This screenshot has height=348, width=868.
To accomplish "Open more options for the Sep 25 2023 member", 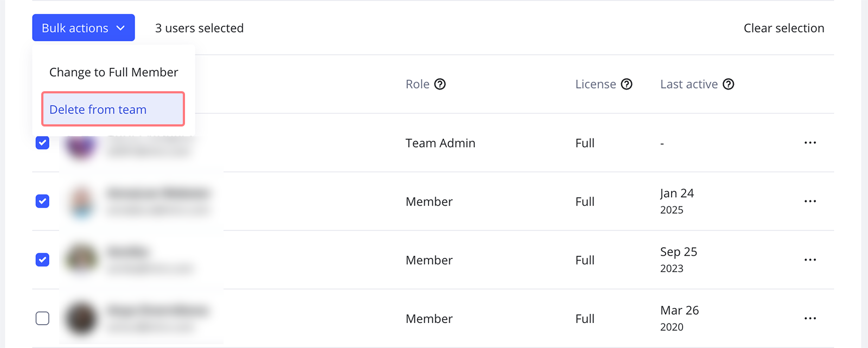I will point(810,260).
